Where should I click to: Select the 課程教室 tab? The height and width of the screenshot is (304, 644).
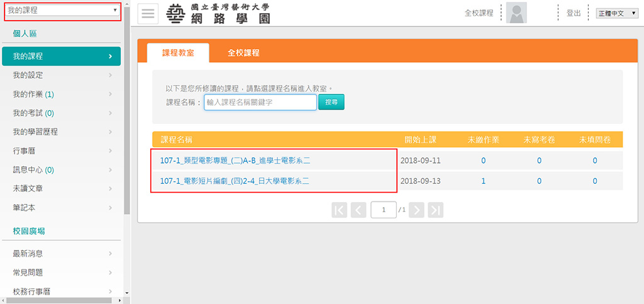click(x=179, y=53)
